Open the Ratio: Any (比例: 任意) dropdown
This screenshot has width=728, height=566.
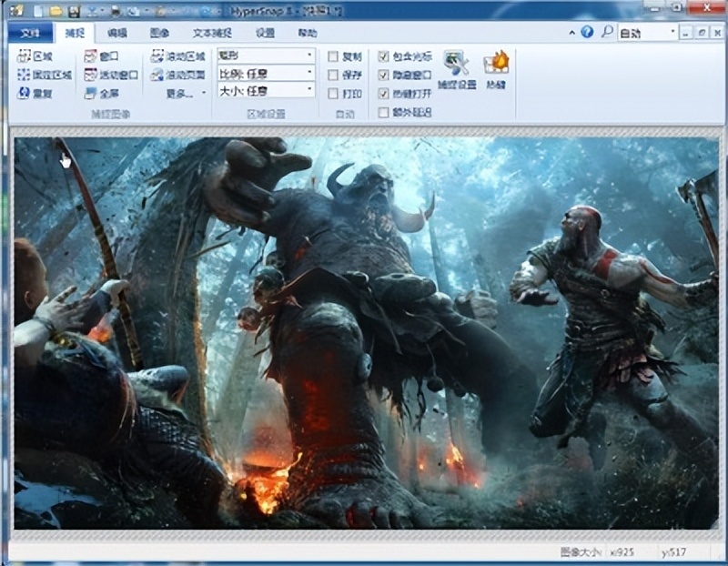point(266,73)
